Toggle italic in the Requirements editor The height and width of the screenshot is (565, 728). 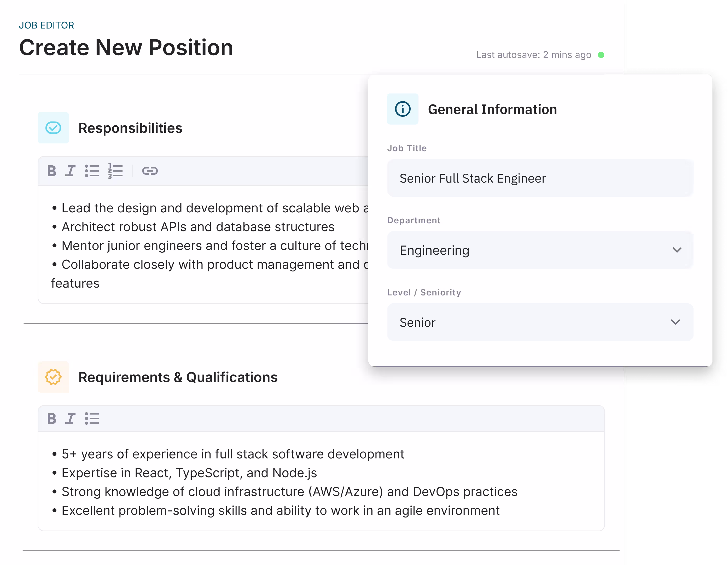point(70,418)
